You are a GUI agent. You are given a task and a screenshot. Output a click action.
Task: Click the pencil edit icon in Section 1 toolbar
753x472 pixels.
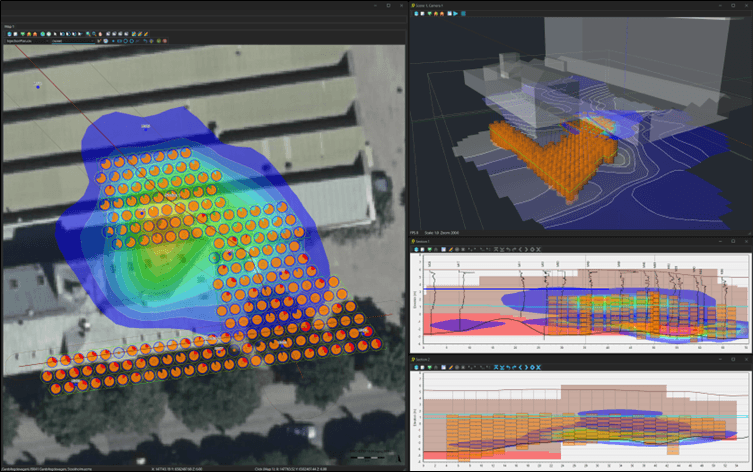click(x=450, y=249)
